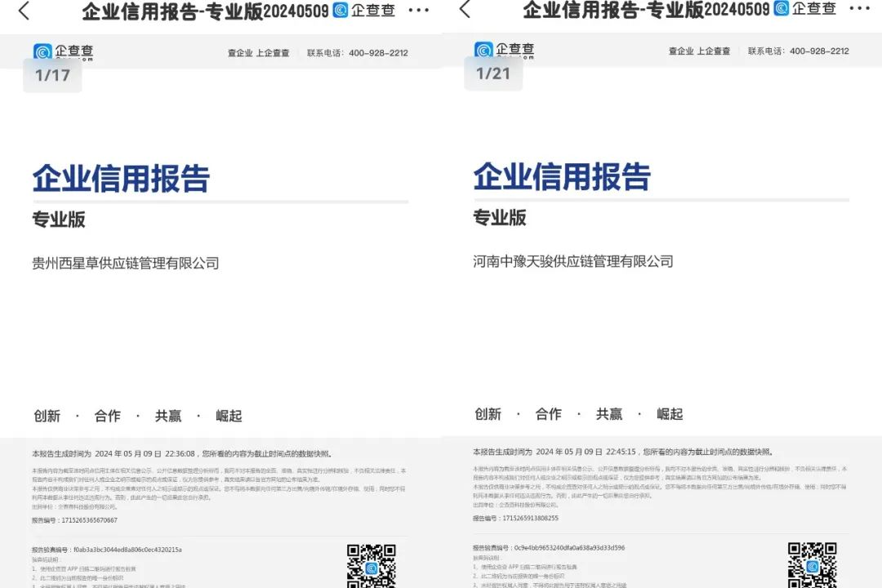Tap back arrow on left report
Image resolution: width=882 pixels, height=588 pixels.
pos(24,11)
